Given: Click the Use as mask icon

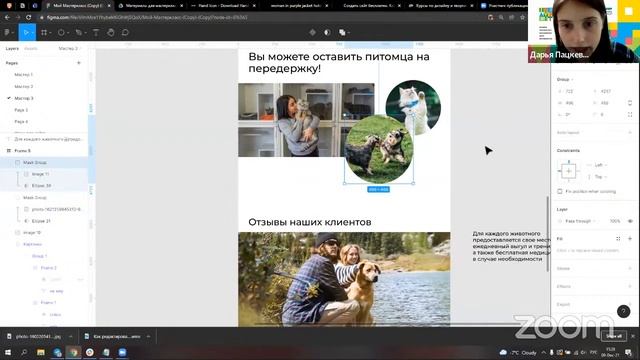Looking at the screenshot, I should pyautogui.click(x=327, y=32).
